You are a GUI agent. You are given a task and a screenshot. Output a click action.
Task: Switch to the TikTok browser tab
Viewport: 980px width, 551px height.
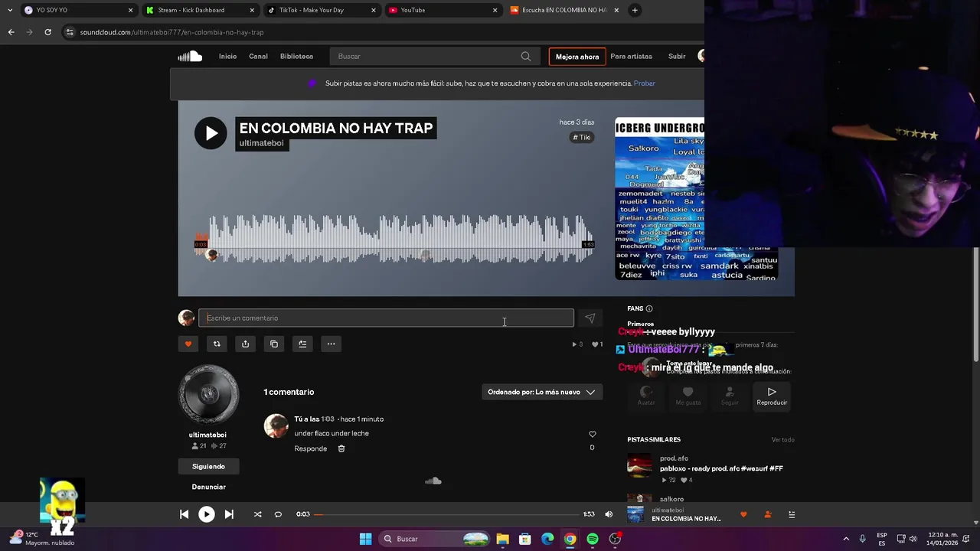pyautogui.click(x=322, y=10)
